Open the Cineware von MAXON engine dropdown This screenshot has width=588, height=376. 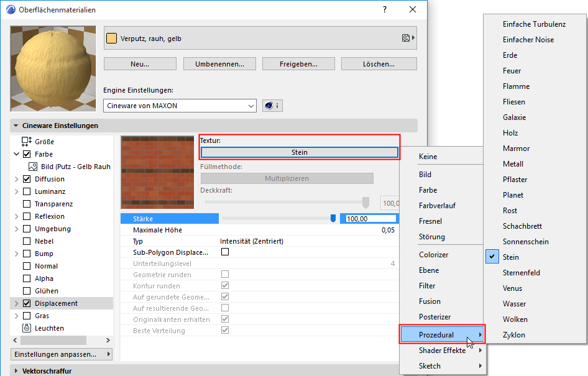coord(180,106)
